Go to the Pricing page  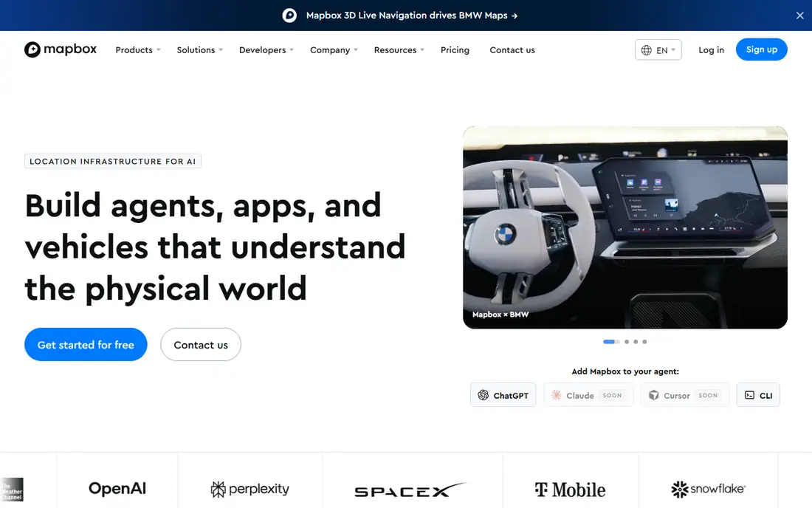tap(455, 50)
